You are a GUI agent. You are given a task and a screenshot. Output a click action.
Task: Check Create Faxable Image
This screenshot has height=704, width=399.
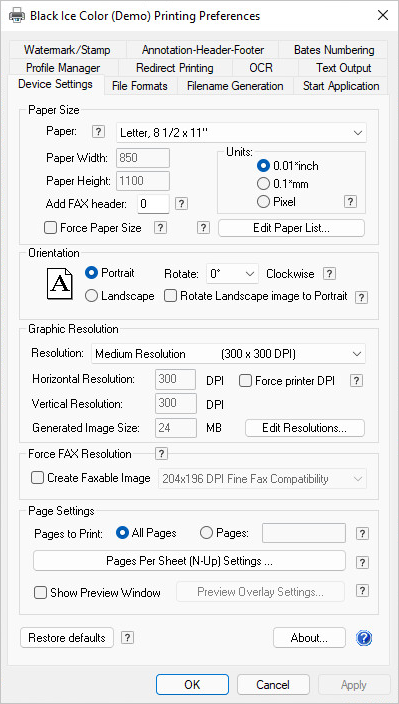(x=37, y=478)
